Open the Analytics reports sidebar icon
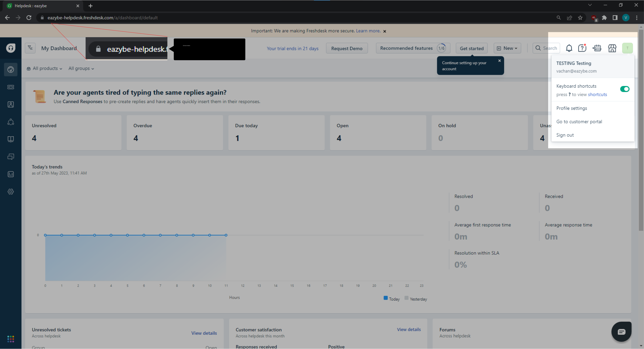This screenshot has height=349, width=644. pos(10,174)
